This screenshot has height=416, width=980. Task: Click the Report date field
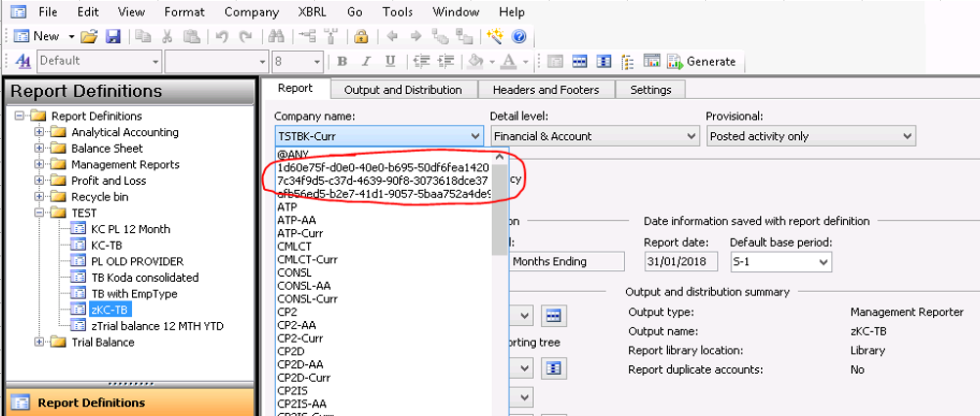click(x=681, y=261)
